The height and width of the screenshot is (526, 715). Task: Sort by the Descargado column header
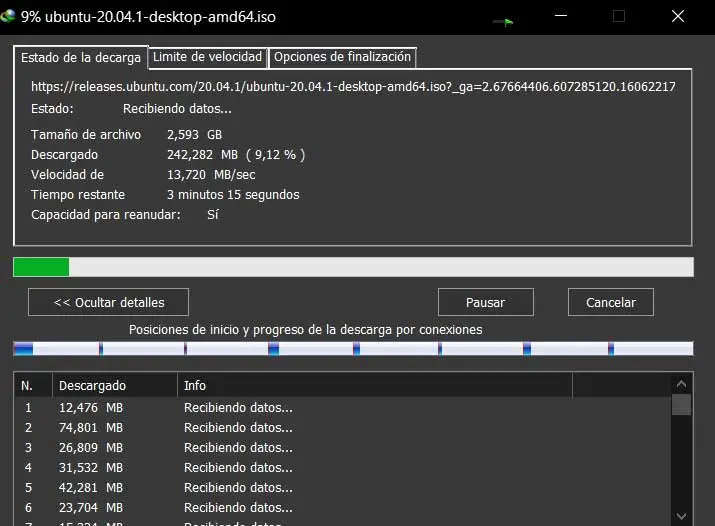[115, 386]
